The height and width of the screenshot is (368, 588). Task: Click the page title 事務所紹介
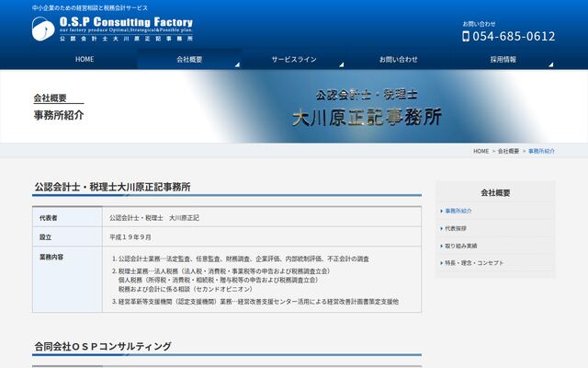coord(59,115)
